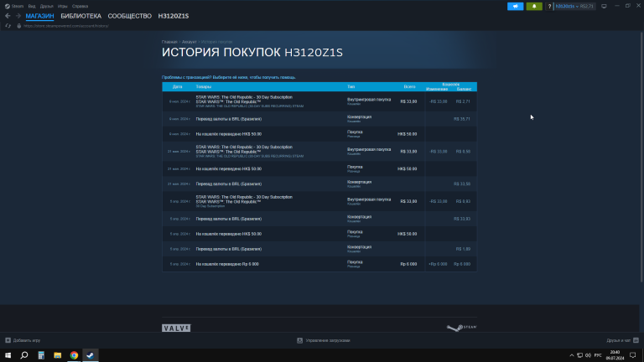Screen dimensions: 644x362
Task: Open the blue megaphone announcements button
Action: point(516,6)
